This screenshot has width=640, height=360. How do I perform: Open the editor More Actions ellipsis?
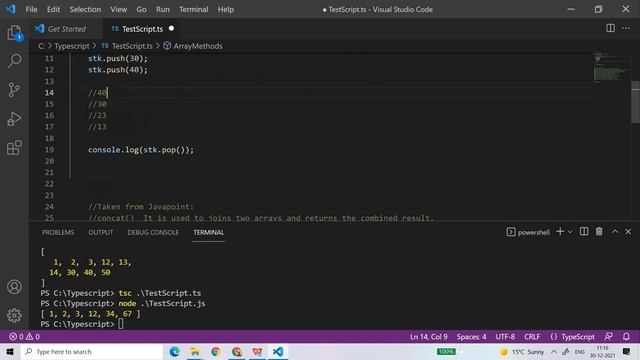pyautogui.click(x=626, y=28)
